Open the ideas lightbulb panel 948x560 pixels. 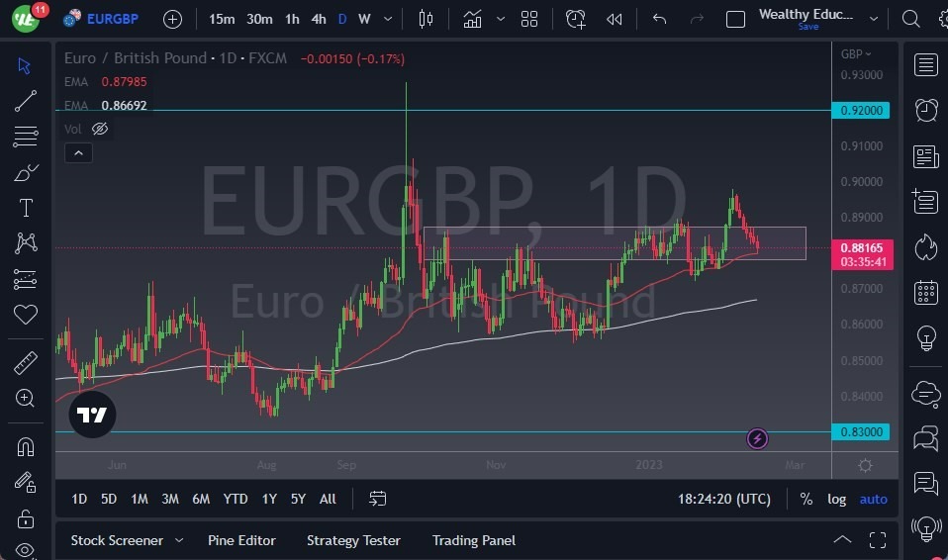coord(925,338)
